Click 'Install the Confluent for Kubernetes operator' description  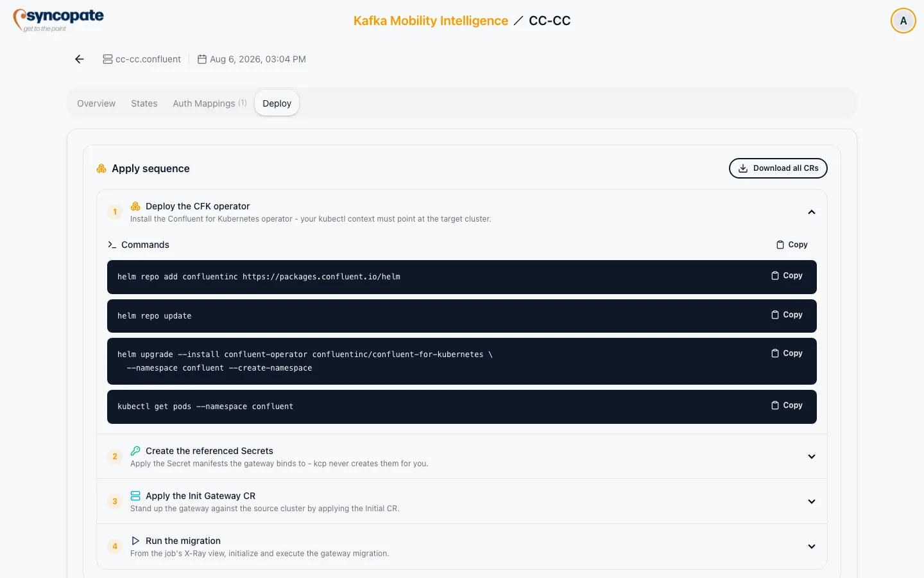click(311, 219)
